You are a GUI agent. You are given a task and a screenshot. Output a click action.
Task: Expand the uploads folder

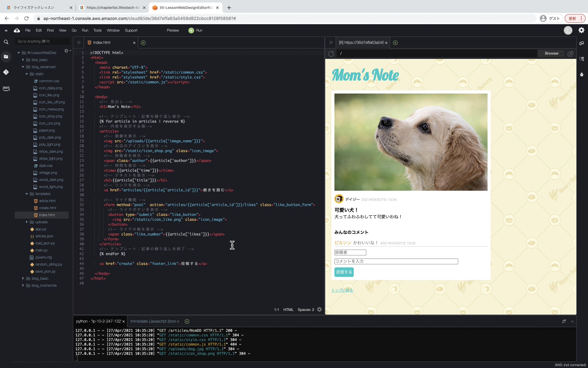click(x=26, y=222)
